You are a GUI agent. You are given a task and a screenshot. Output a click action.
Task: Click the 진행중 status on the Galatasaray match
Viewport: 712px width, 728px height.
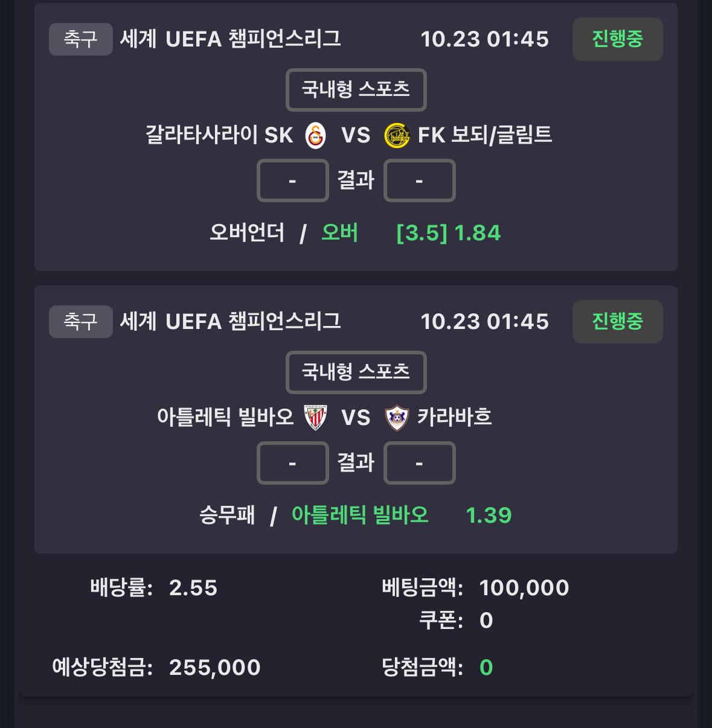(x=617, y=39)
